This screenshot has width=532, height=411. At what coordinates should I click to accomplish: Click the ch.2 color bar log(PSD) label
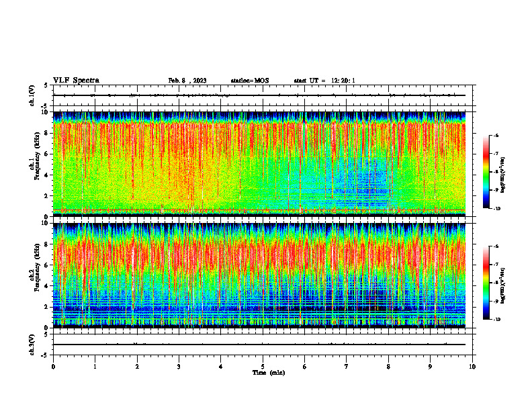(x=503, y=286)
